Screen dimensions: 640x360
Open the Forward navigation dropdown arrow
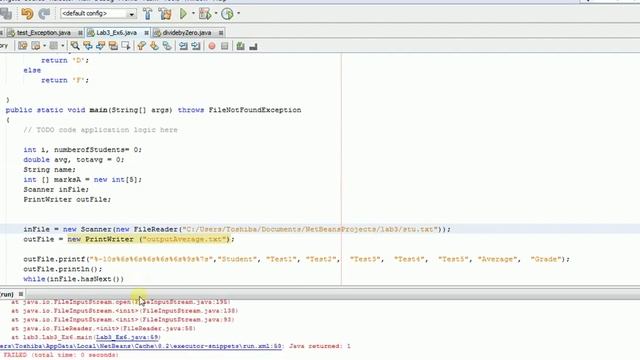[x=62, y=46]
